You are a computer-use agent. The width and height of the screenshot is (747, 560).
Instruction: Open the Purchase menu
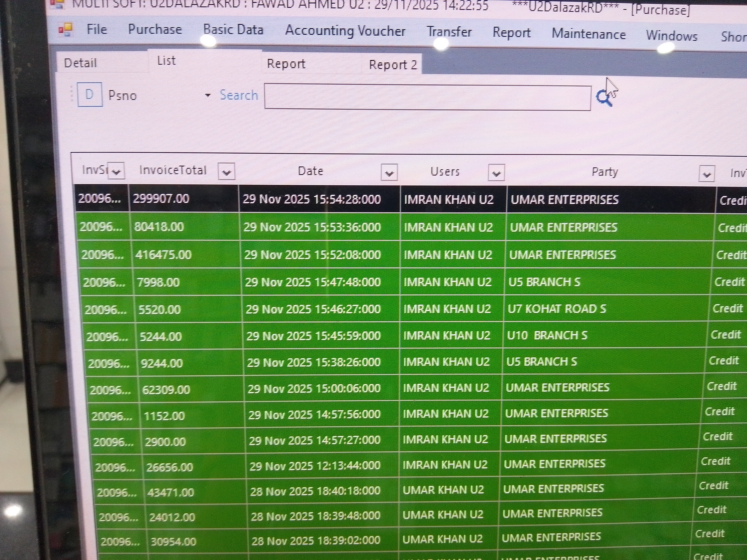point(155,29)
